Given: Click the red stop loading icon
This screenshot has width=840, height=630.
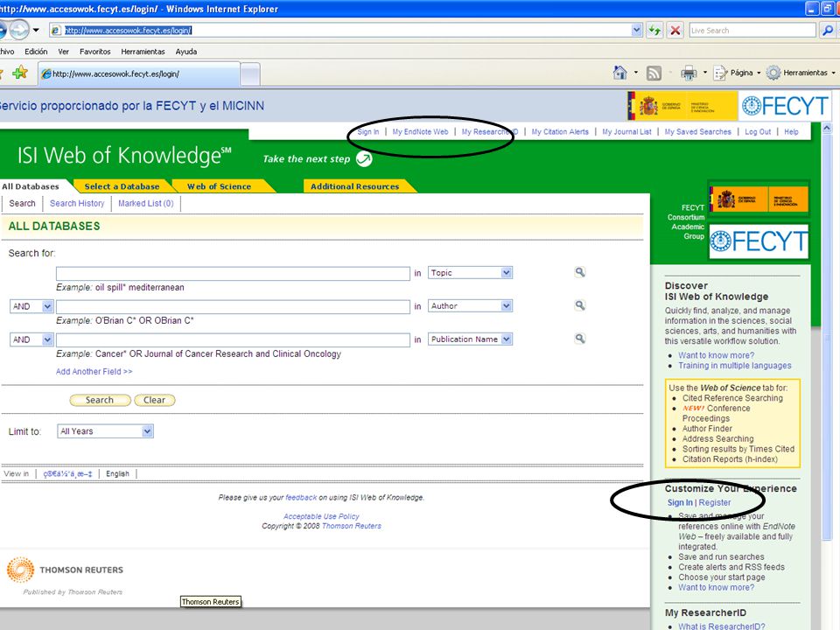Looking at the screenshot, I should 675,31.
